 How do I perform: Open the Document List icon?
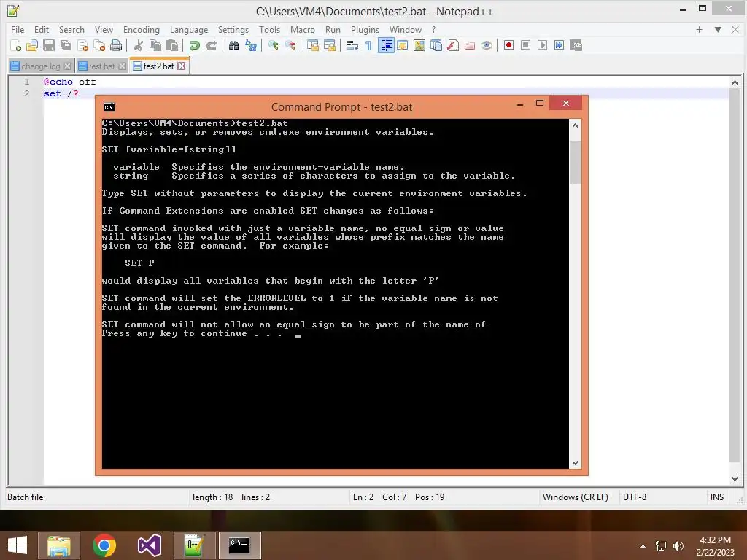point(436,45)
